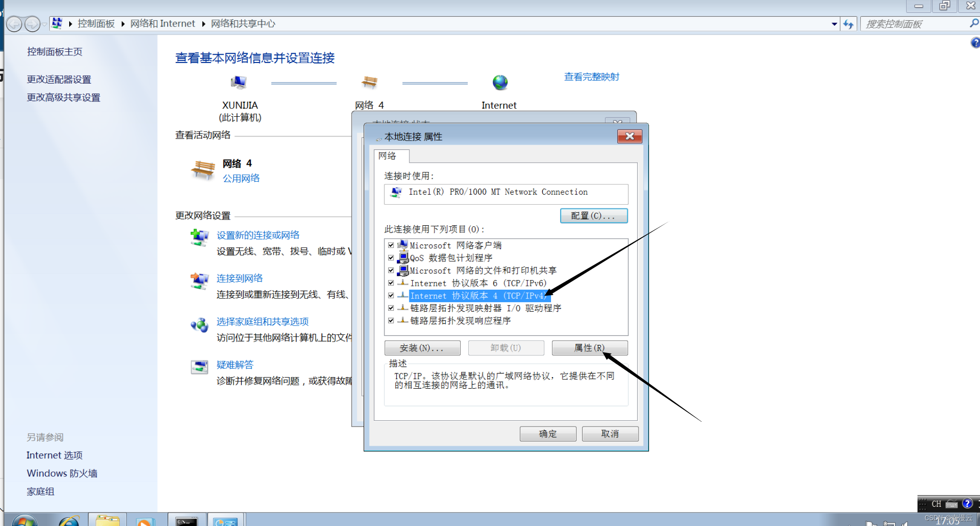Click the XUNJIA computer icon

(x=238, y=82)
